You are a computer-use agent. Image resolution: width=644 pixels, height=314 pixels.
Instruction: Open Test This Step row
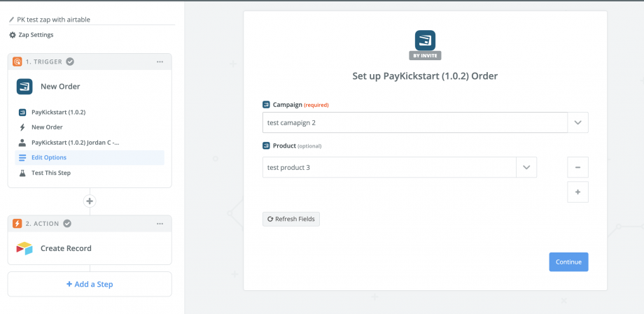(90, 173)
